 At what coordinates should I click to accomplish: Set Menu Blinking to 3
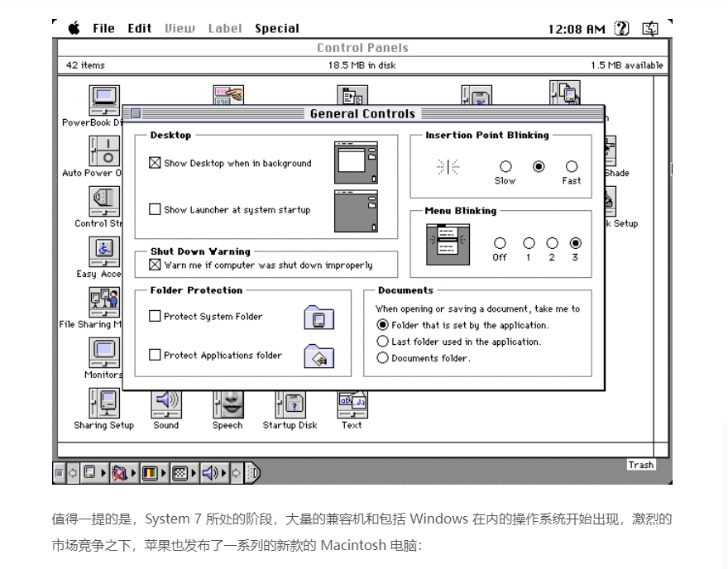(575, 243)
